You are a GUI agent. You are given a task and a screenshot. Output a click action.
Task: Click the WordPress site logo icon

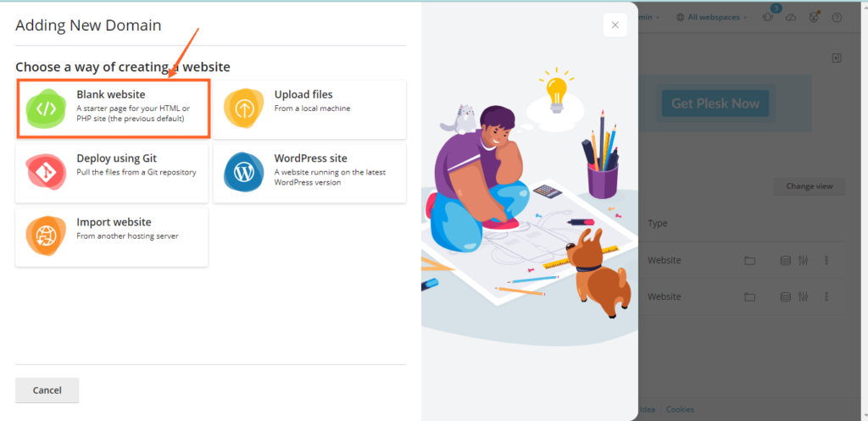pyautogui.click(x=243, y=173)
